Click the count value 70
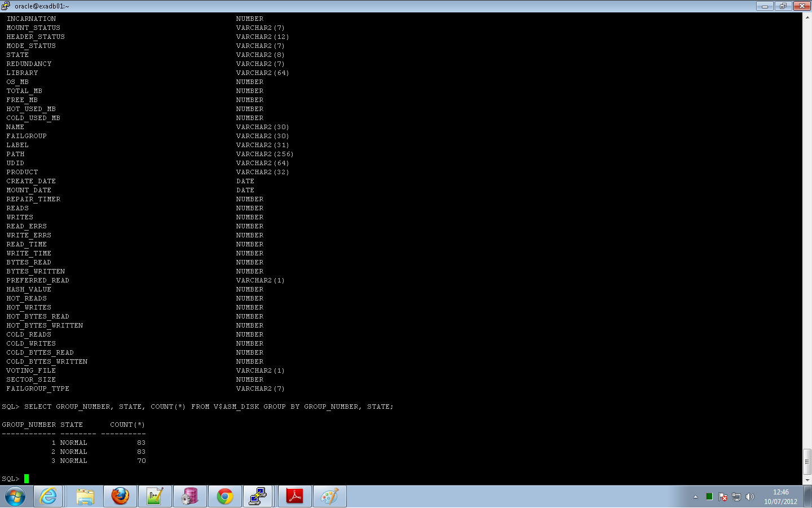The image size is (812, 508). coord(141,461)
